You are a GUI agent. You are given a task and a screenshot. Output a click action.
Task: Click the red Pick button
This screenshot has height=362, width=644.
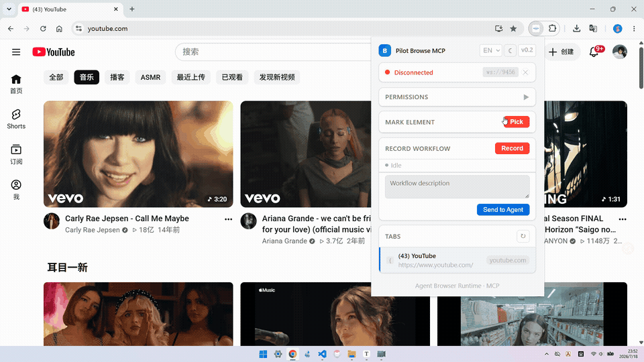pyautogui.click(x=517, y=122)
